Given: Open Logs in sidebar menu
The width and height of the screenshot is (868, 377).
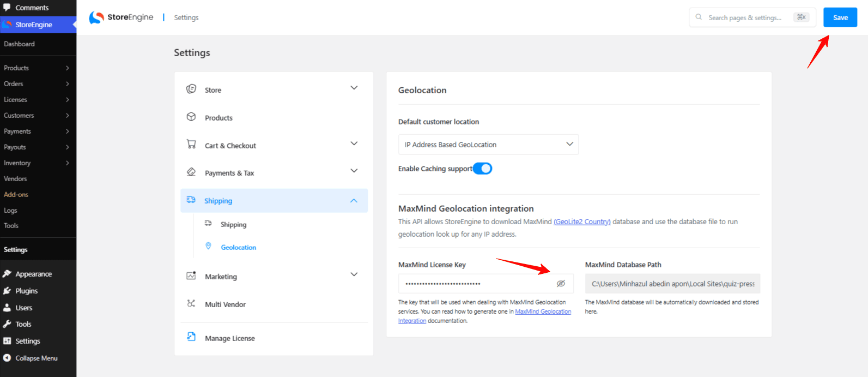Looking at the screenshot, I should (10, 210).
